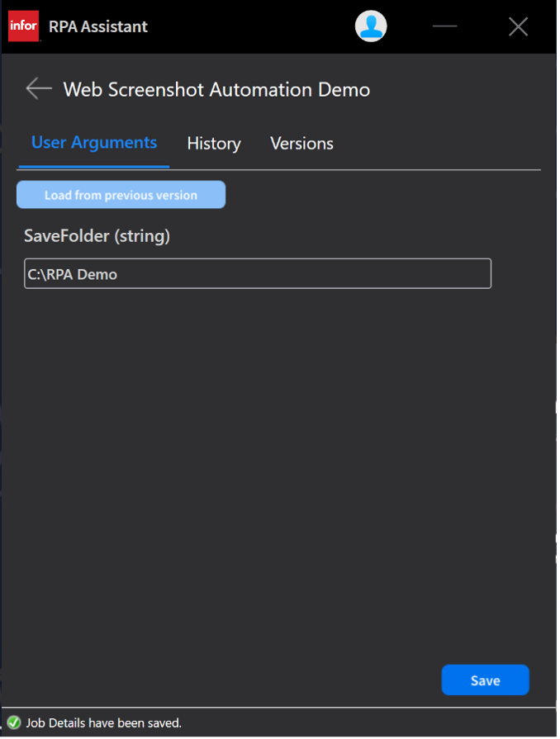
Task: Click the Web Screenshot Automation Demo heading
Action: (216, 89)
